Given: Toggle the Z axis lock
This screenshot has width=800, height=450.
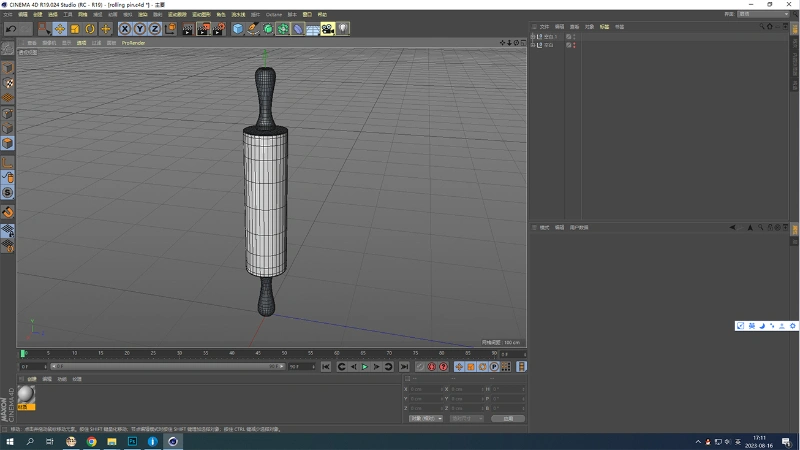Looking at the screenshot, I should 155,29.
